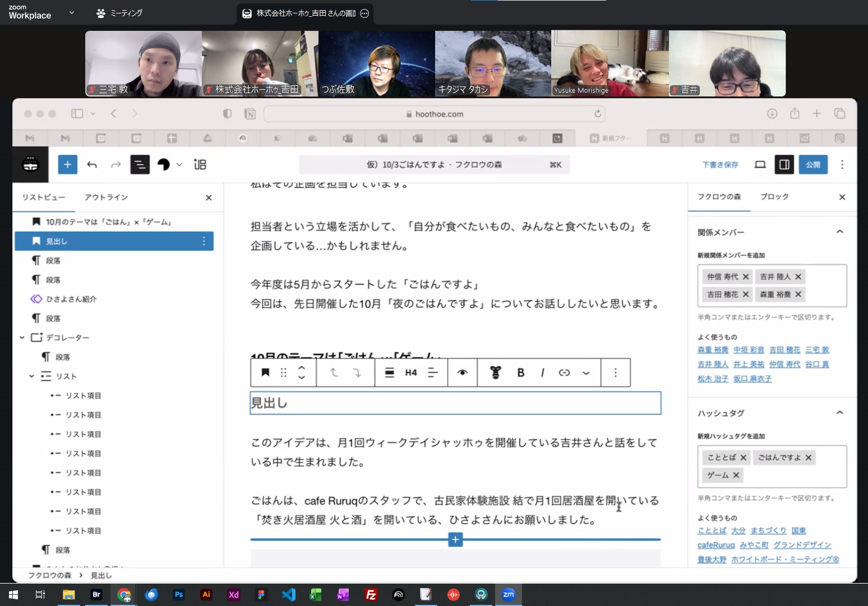
Task: Collapse the 関係メンバー panel
Action: (x=839, y=232)
